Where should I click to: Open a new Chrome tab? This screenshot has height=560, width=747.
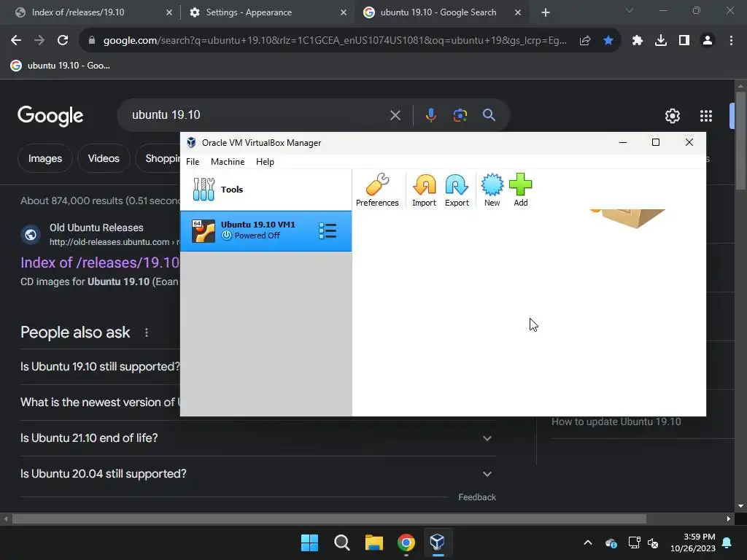[546, 13]
